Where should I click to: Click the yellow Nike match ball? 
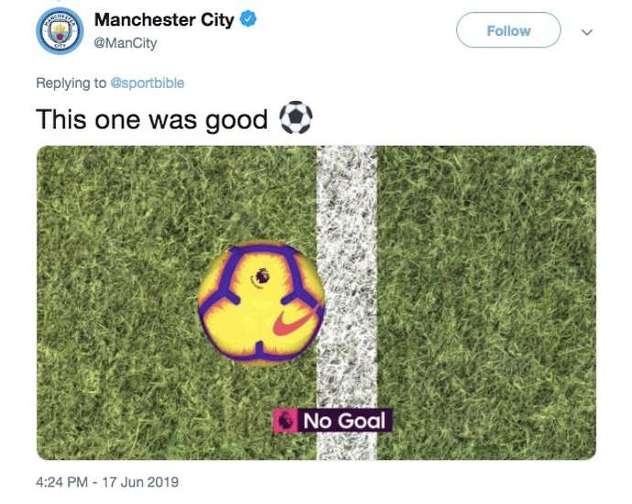[261, 303]
